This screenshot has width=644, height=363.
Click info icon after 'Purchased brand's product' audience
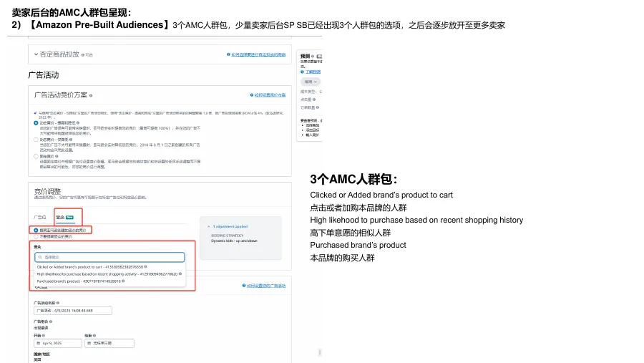[123, 281]
